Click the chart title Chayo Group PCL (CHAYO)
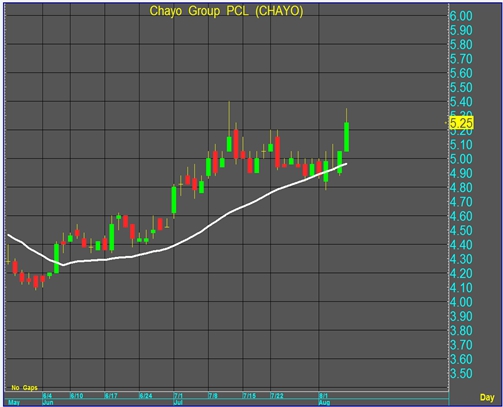Screen dimensions: 503x407 point(226,11)
